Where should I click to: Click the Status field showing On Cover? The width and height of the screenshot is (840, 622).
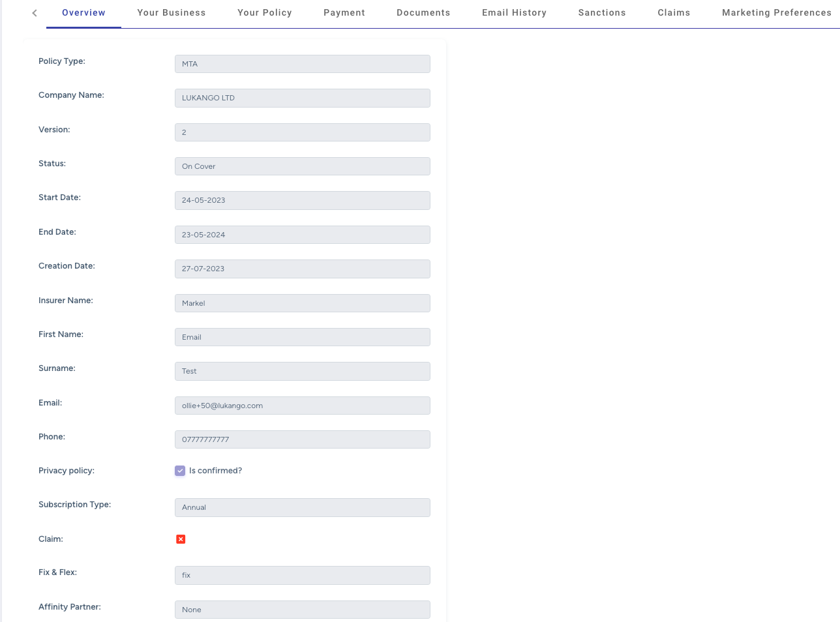[x=302, y=166]
